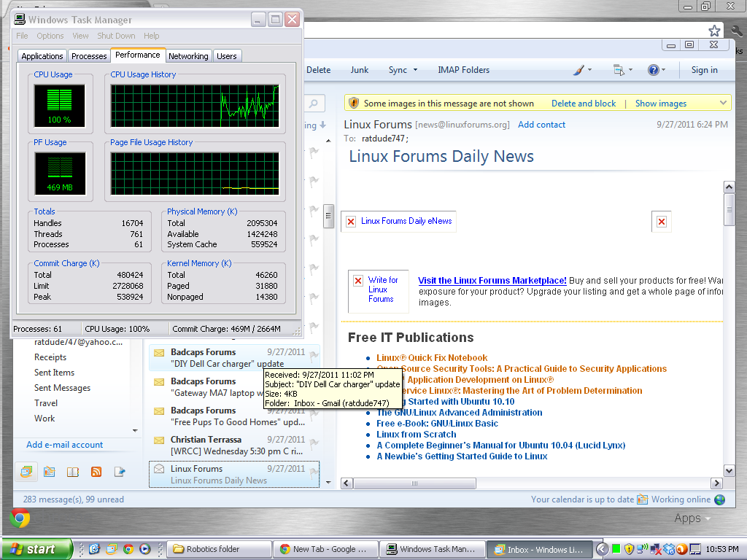Open the RSS Feeds shortcut icon

96,472
